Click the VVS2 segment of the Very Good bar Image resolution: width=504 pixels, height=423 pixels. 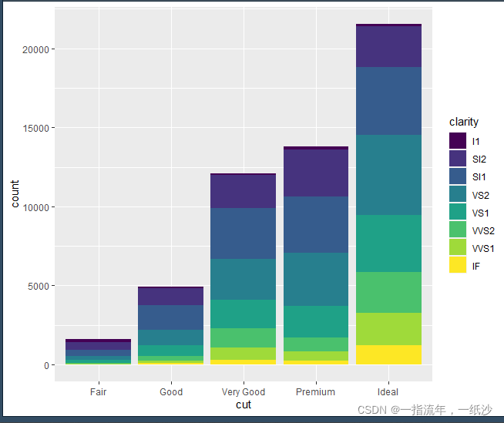click(x=243, y=337)
